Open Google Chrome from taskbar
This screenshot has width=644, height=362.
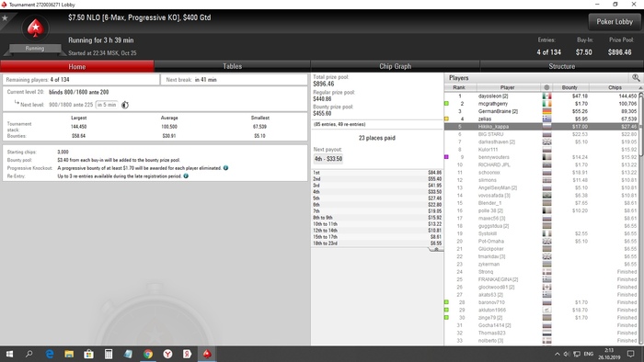pos(148,354)
